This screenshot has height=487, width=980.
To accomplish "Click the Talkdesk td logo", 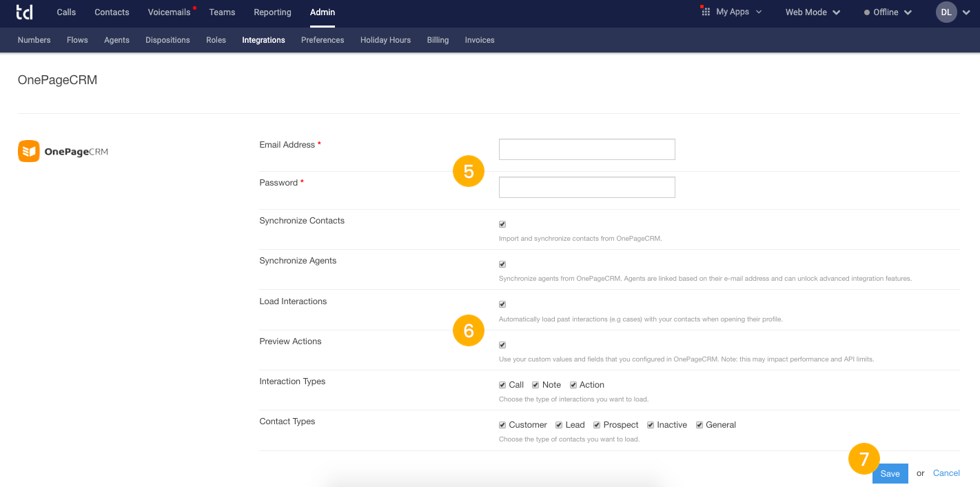I will [x=24, y=12].
